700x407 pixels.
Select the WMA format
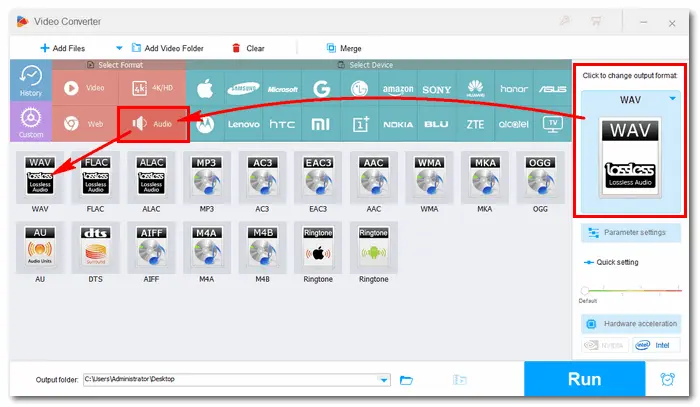(x=429, y=177)
